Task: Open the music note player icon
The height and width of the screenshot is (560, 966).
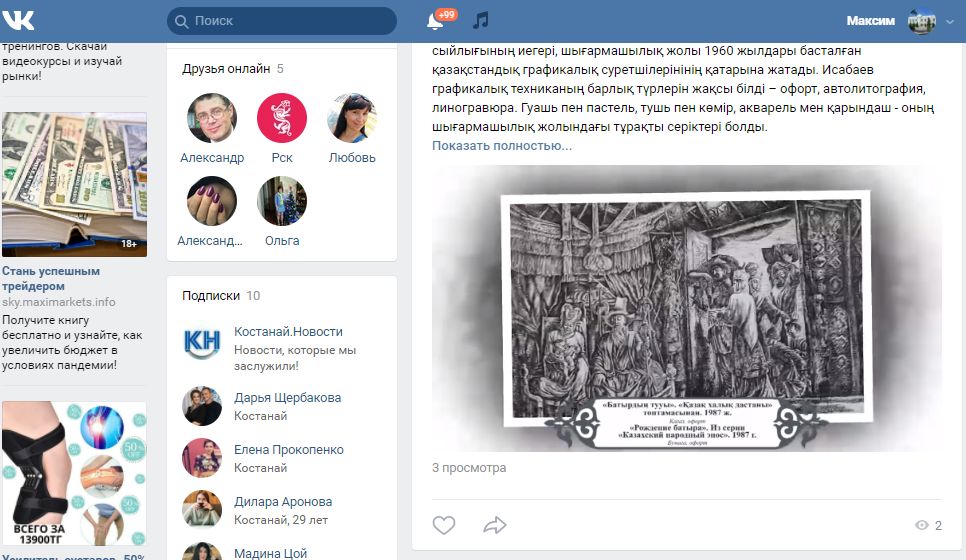Action: (x=481, y=20)
